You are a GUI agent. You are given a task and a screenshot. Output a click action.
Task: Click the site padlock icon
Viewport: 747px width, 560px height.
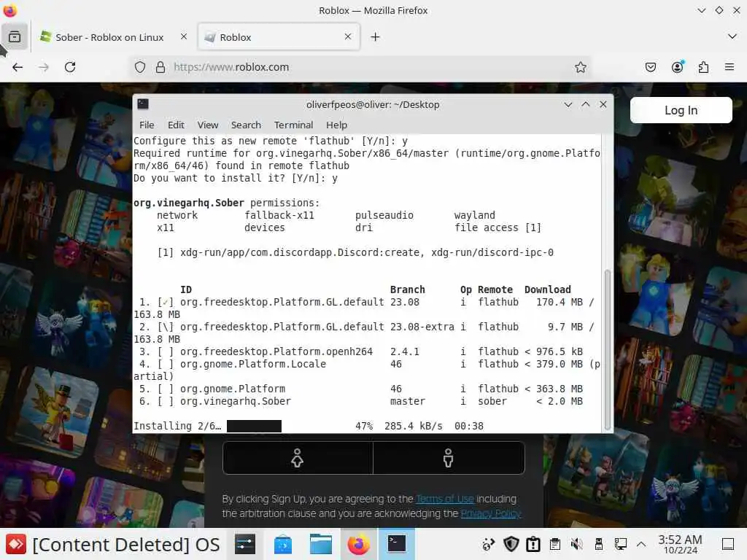[160, 67]
